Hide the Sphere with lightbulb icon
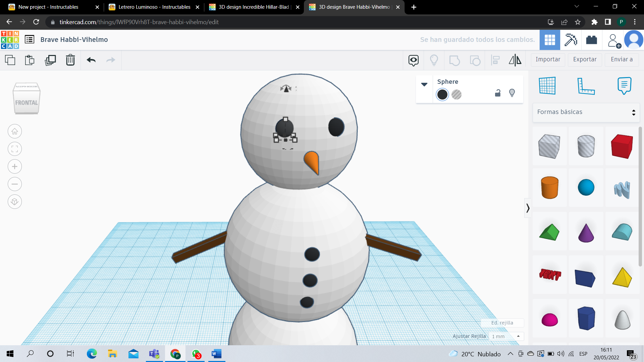Viewport: 644px width, 362px height. pos(512,93)
